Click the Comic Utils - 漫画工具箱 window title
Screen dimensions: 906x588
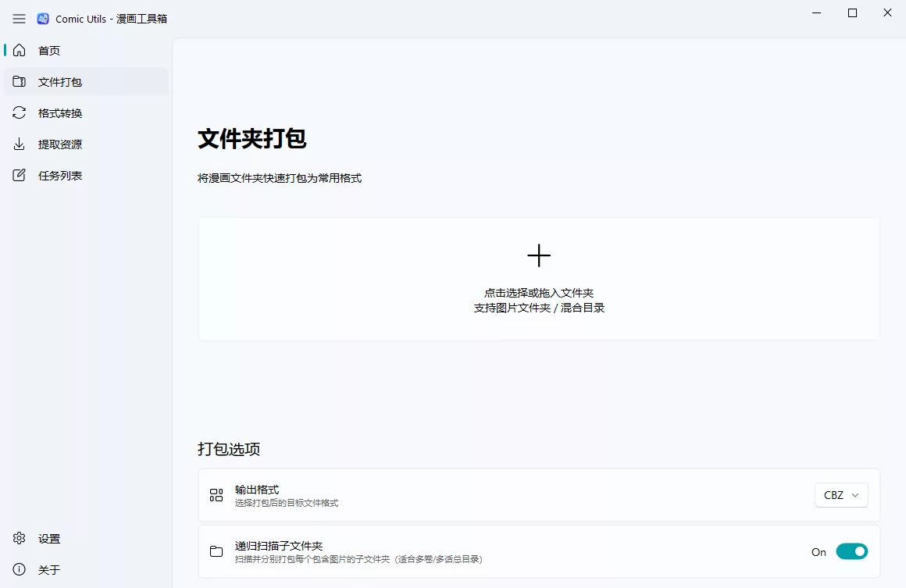(111, 19)
